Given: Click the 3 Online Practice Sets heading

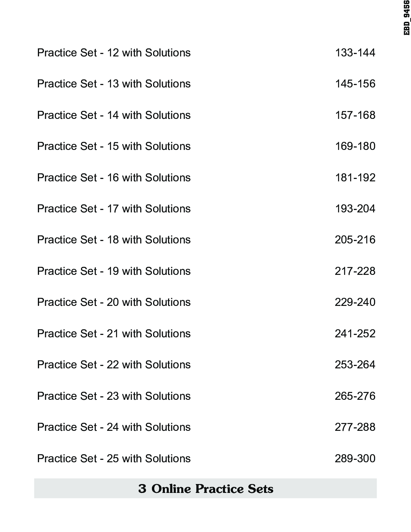Looking at the screenshot, I should click(x=205, y=489).
